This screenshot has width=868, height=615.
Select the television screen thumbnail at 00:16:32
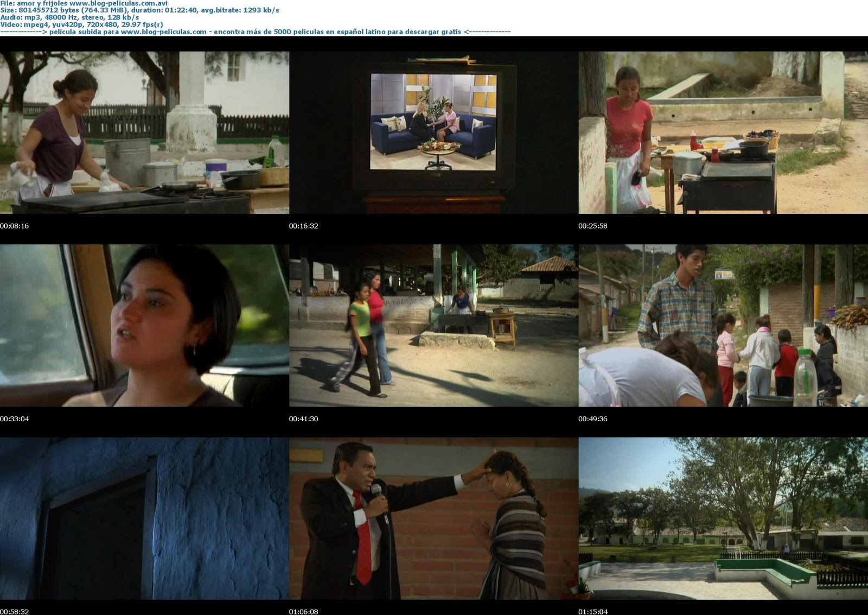click(433, 132)
